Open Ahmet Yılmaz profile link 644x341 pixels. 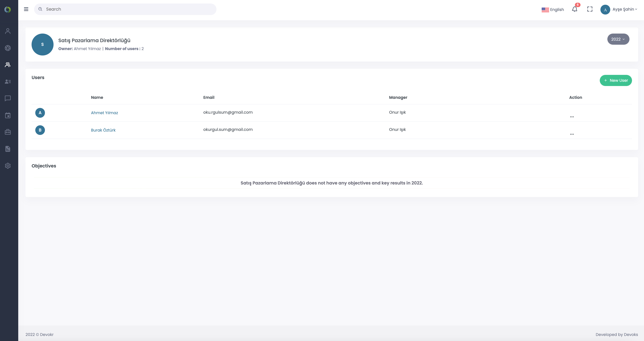104,113
